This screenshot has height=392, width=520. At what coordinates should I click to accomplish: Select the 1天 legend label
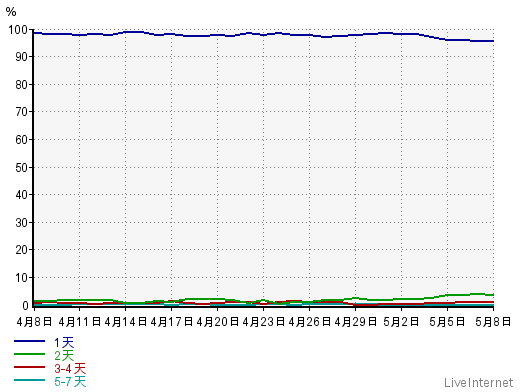pos(64,342)
